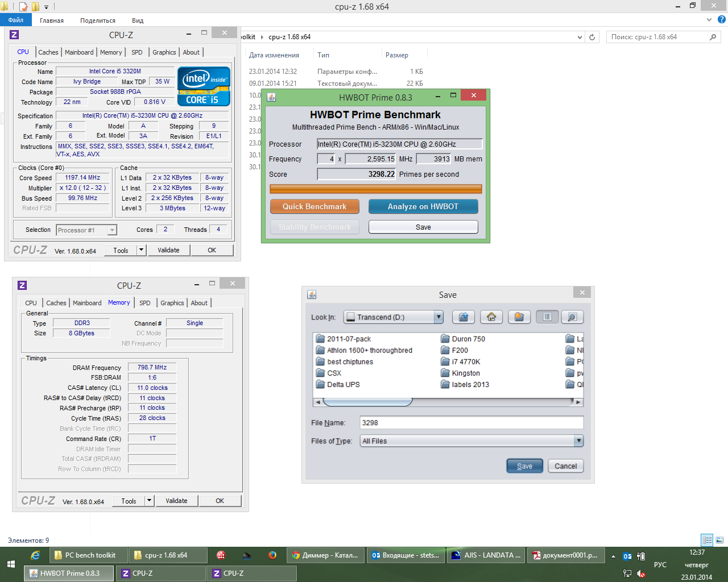Viewport: 728px width, 582px height.
Task: Click Validate in the top CPU-Z window
Action: pyautogui.click(x=168, y=250)
